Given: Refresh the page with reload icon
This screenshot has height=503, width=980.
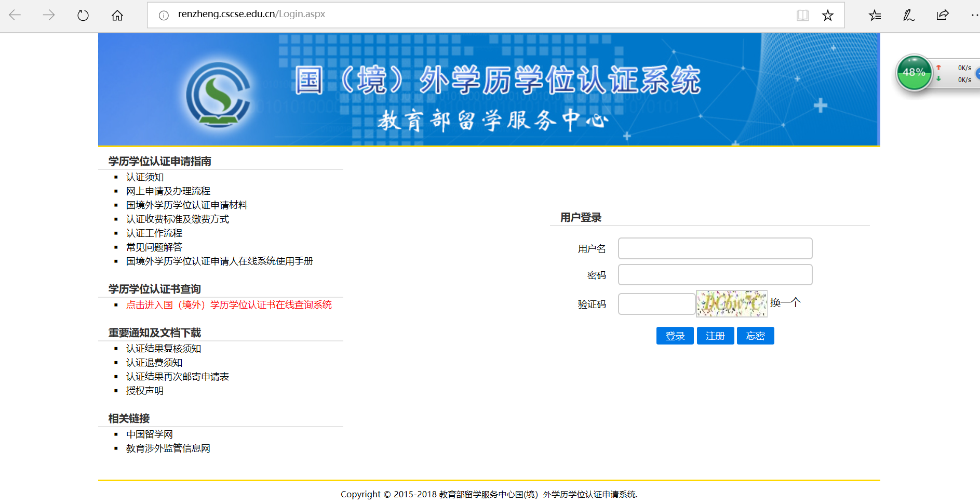Looking at the screenshot, I should point(83,15).
